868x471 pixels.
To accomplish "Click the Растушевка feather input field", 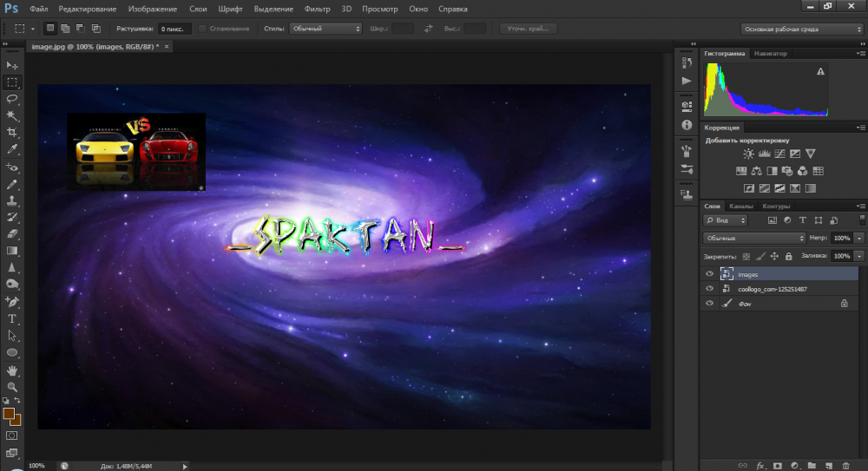I will [176, 29].
